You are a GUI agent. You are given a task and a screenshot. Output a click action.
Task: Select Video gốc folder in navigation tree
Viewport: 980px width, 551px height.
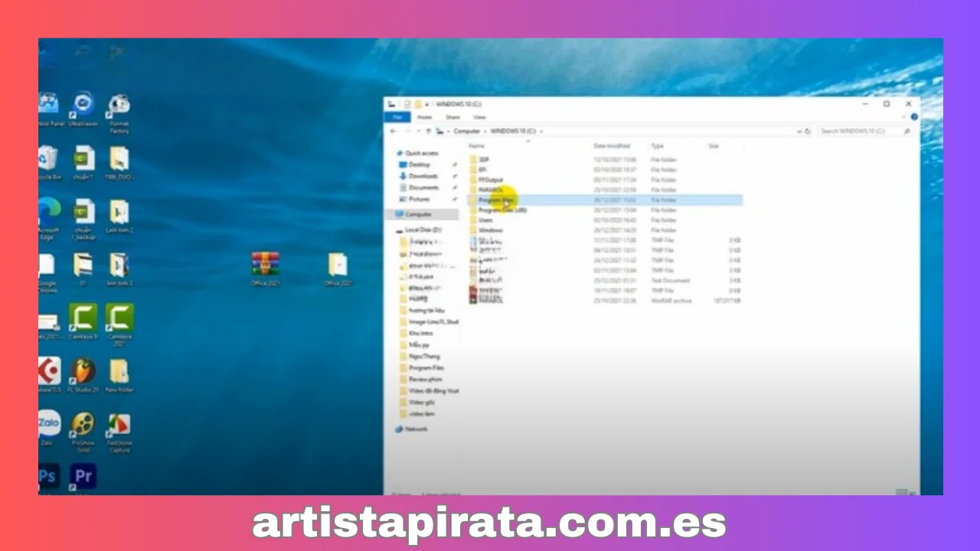pyautogui.click(x=417, y=403)
